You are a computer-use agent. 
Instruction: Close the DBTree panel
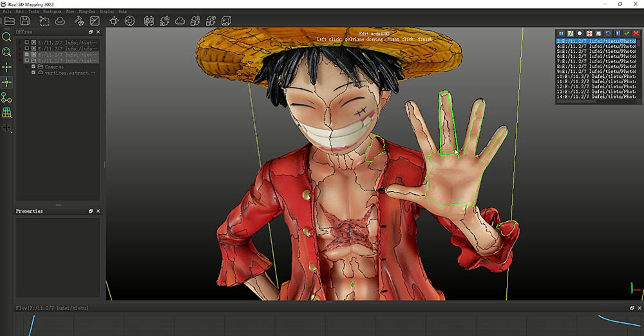click(98, 32)
